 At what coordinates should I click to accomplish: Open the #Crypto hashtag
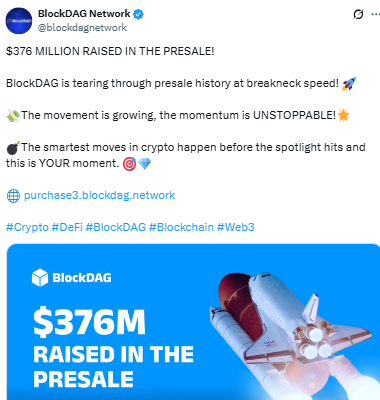(27, 227)
